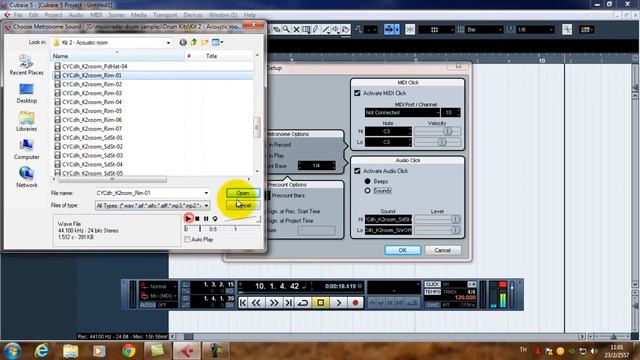This screenshot has width=640, height=360.
Task: Stop the file preview playback
Action: pos(197,219)
